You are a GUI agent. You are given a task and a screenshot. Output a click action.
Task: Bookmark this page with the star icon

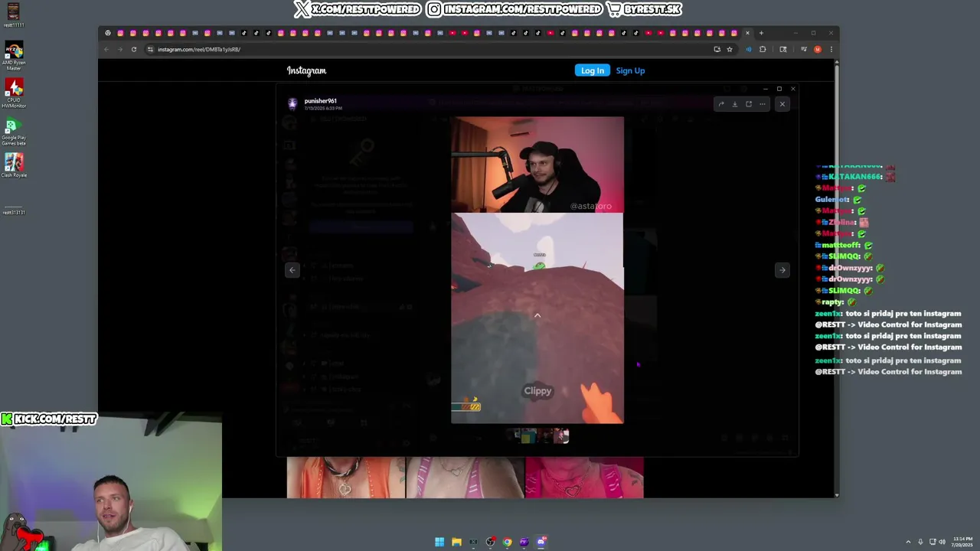730,49
